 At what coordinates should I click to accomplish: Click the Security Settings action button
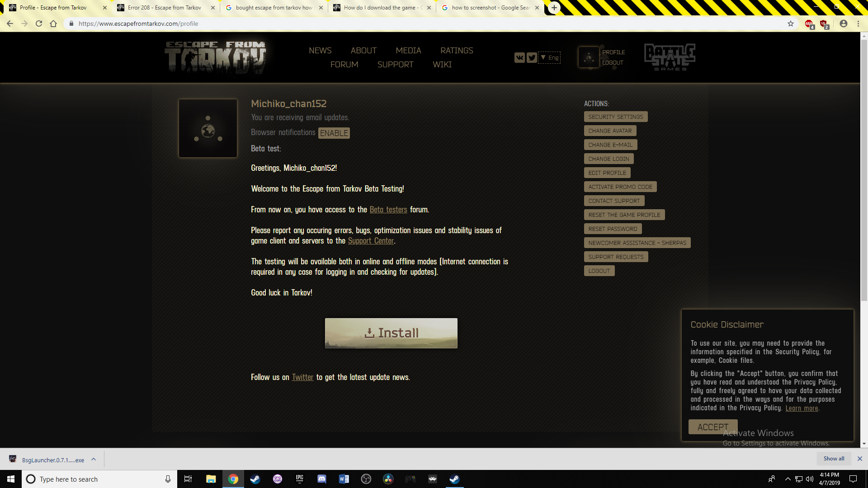pyautogui.click(x=616, y=117)
